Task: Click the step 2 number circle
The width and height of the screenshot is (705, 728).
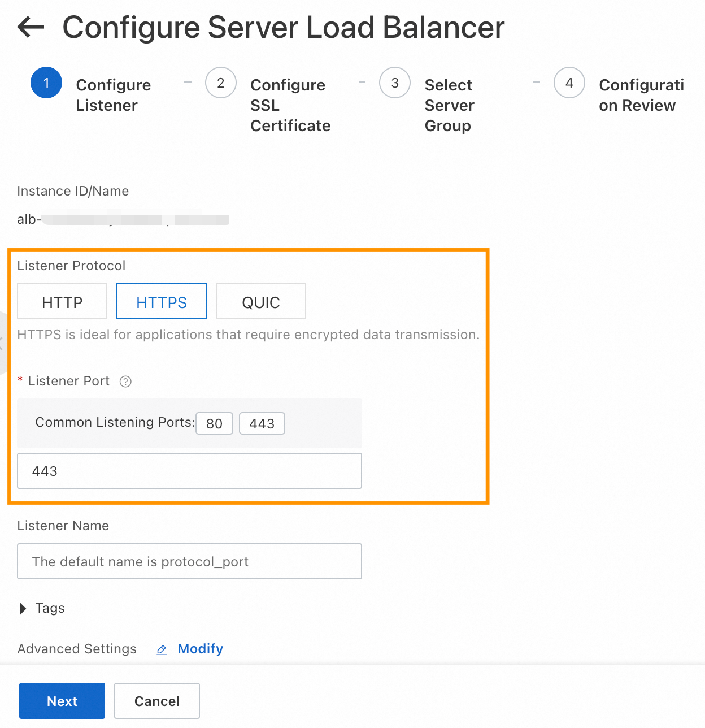Action: (221, 83)
